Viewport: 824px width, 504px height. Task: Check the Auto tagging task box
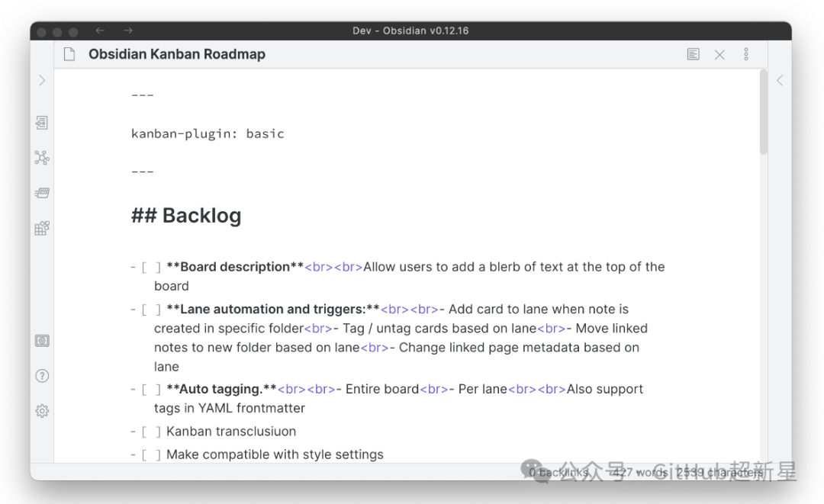(x=151, y=390)
